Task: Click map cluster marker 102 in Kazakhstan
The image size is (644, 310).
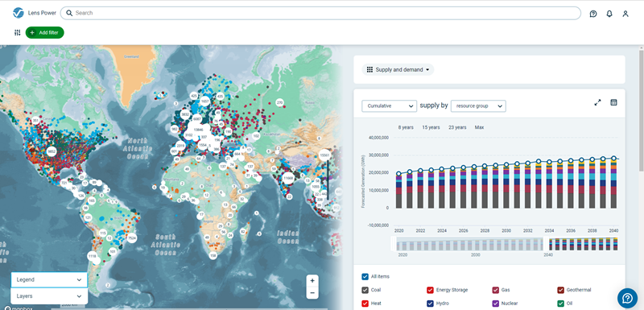Action: click(256, 135)
